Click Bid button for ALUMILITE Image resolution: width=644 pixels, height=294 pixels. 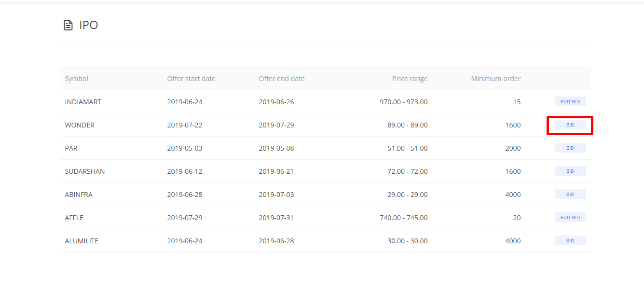570,241
